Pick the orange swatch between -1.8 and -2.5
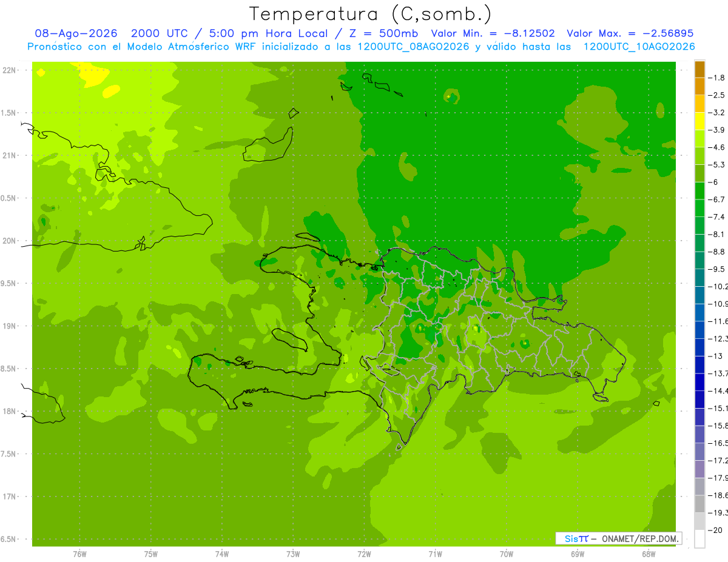Screen dimensions: 728x562 (699, 87)
